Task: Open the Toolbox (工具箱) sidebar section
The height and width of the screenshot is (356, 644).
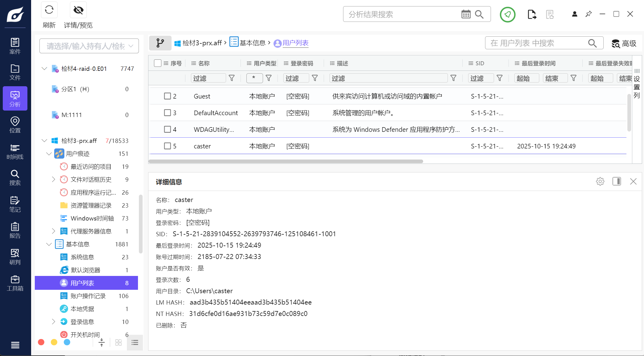Action: coord(15,283)
